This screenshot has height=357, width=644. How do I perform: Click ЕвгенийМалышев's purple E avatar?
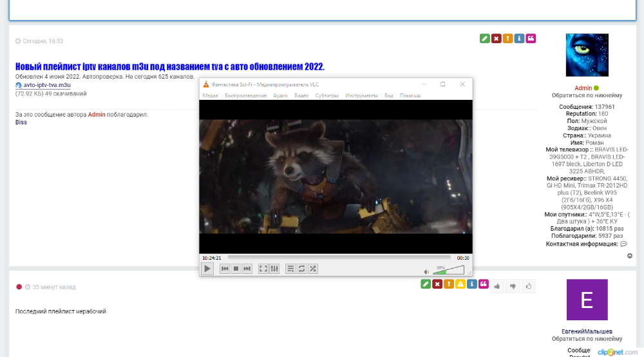587,300
